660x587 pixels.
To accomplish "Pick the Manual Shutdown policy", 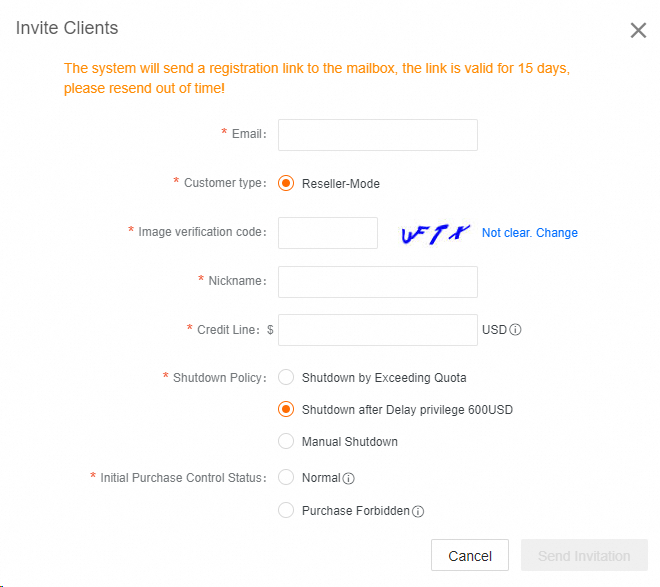I will click(286, 441).
